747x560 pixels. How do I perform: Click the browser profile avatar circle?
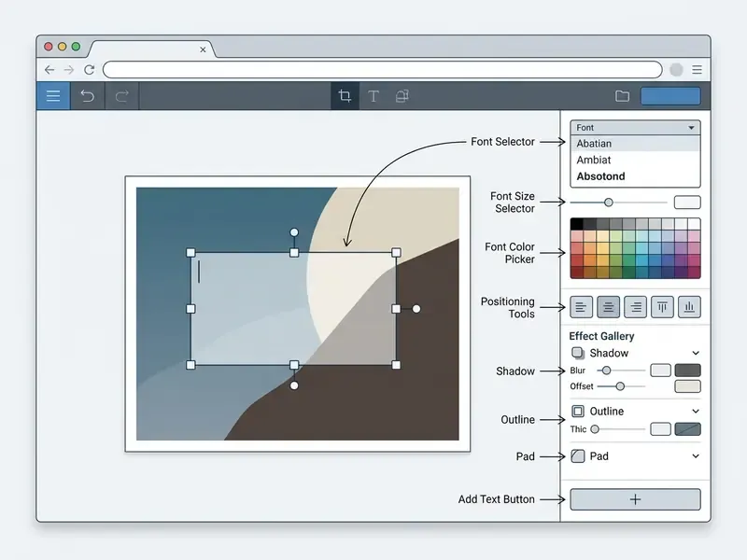676,69
